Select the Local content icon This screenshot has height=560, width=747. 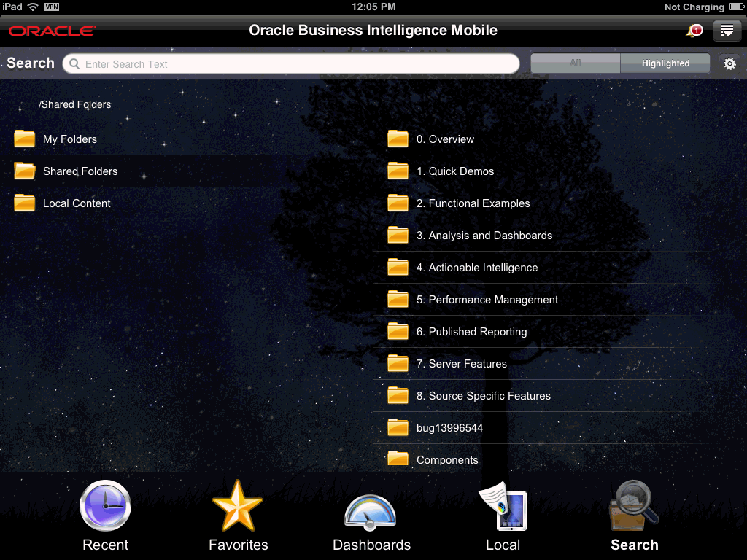coord(503,505)
